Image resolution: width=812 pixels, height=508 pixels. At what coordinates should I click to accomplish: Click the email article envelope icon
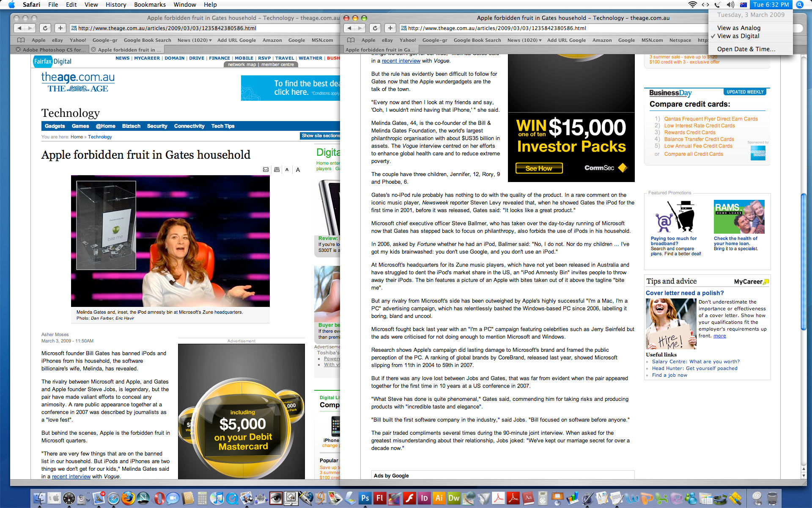click(x=266, y=170)
